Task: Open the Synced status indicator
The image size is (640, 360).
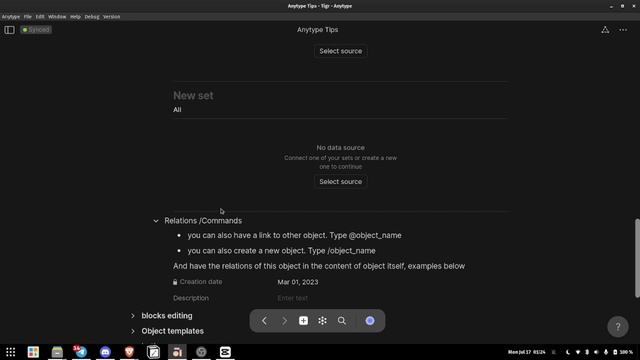Action: point(36,30)
